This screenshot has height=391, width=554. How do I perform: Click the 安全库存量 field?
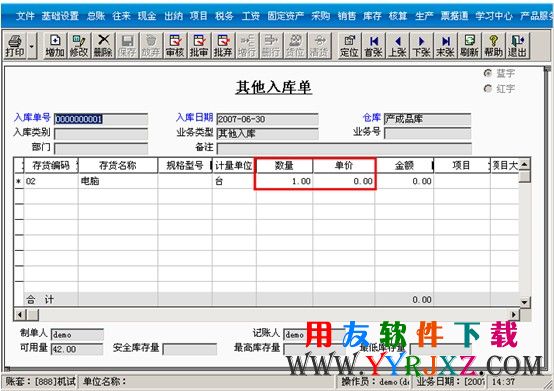(189, 349)
